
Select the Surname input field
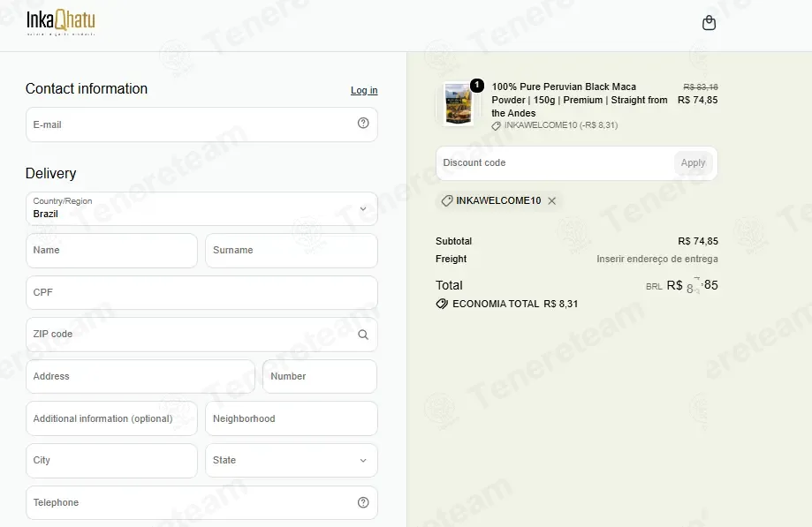(x=292, y=251)
